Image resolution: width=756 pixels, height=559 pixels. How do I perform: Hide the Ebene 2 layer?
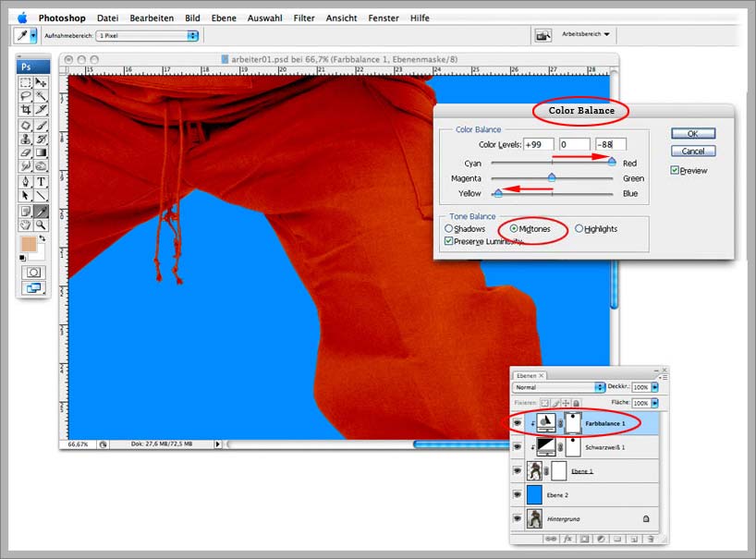(518, 494)
